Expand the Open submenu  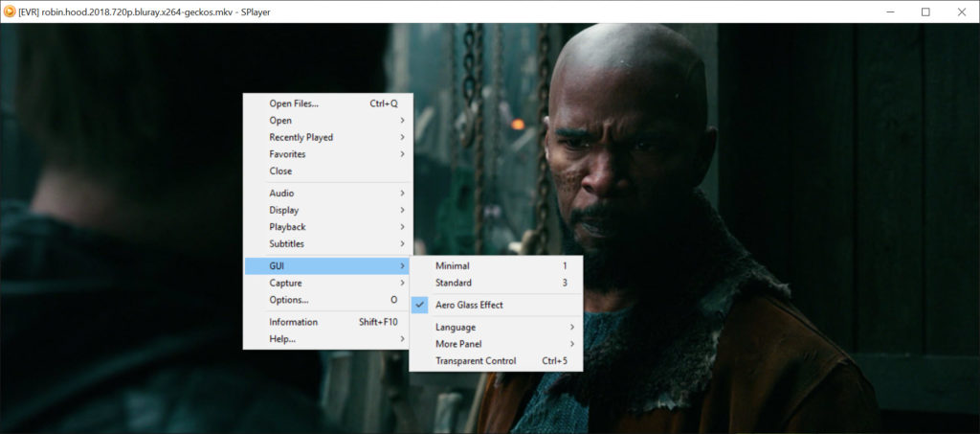click(x=327, y=120)
